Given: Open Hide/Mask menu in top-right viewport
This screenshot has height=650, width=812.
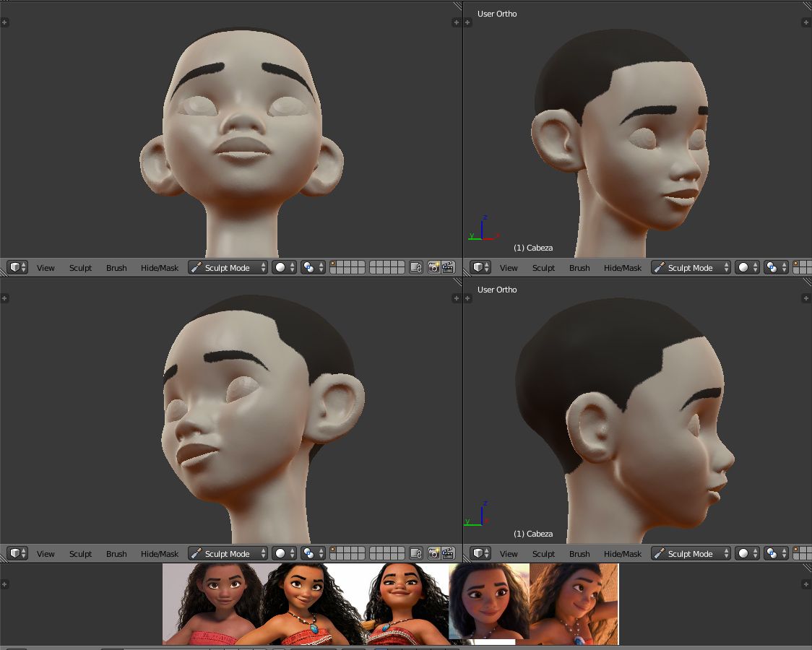Looking at the screenshot, I should pyautogui.click(x=623, y=267).
